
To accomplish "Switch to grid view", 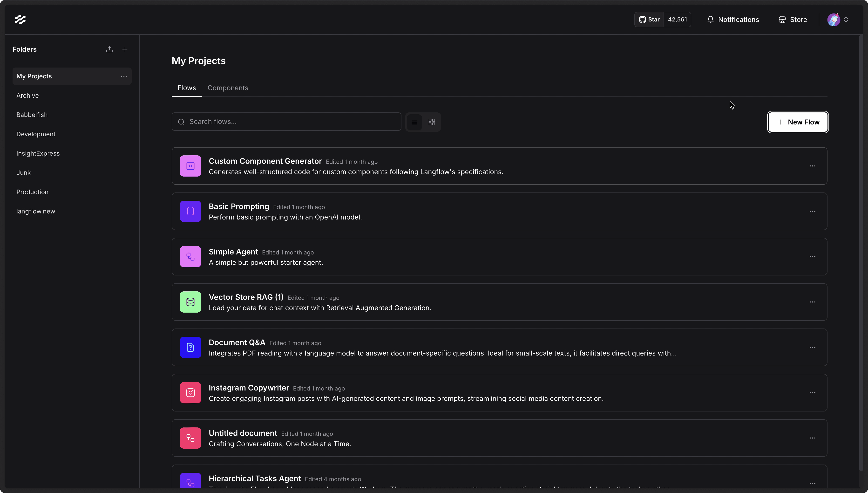I will [432, 122].
